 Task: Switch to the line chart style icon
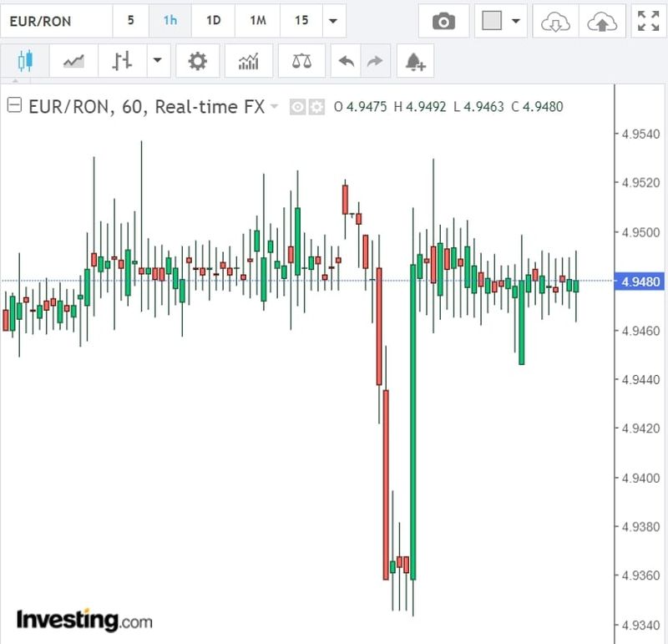(73, 61)
